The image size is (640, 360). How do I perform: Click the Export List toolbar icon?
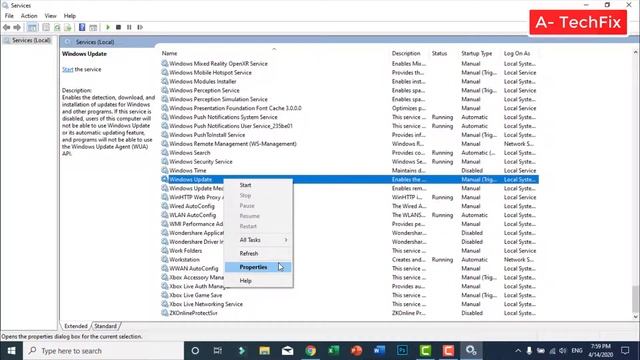[x=68, y=27]
